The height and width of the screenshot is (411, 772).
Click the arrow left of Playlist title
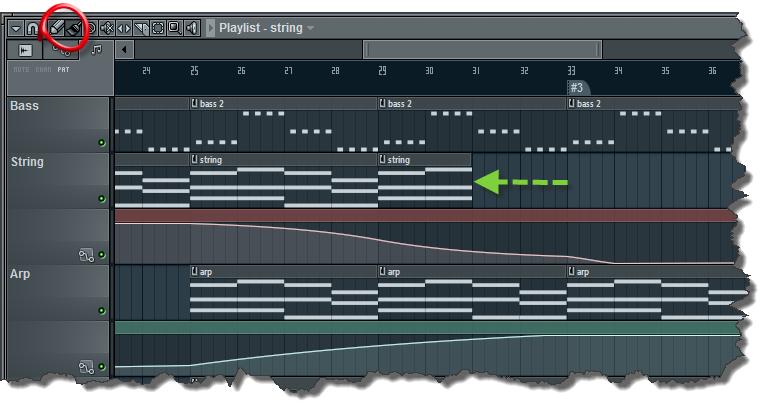coord(211,28)
